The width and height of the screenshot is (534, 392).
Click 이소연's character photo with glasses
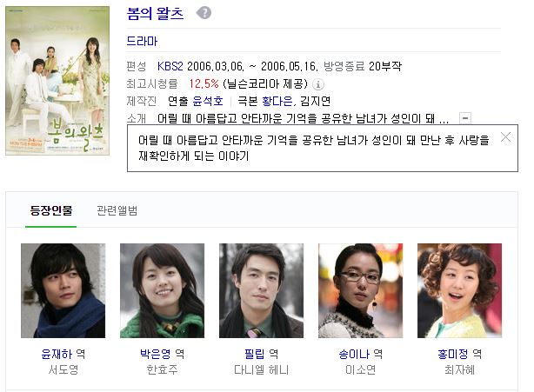pos(360,290)
